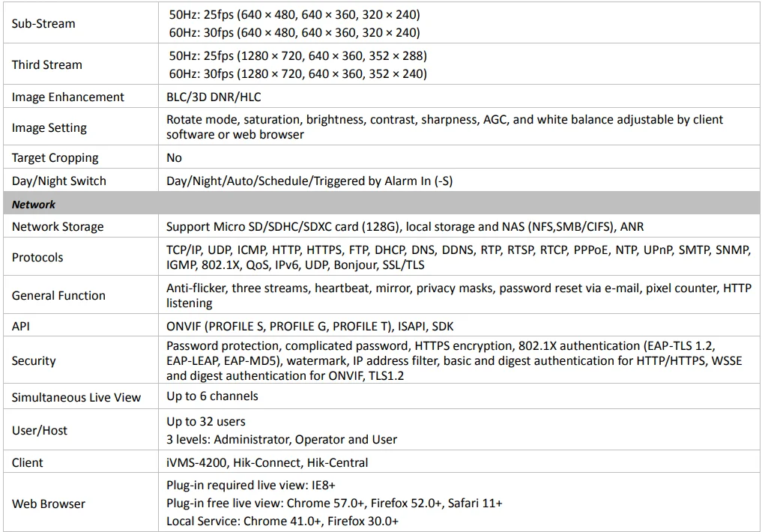Select the Network Storage row label
762x532 pixels.
point(58,226)
